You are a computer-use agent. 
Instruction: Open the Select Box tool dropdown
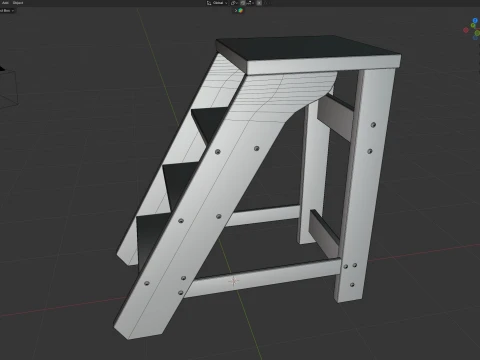click(x=7, y=10)
